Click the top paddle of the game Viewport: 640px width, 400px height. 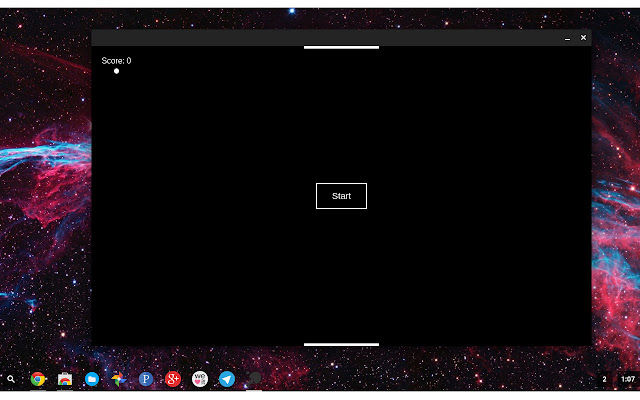[x=341, y=47]
